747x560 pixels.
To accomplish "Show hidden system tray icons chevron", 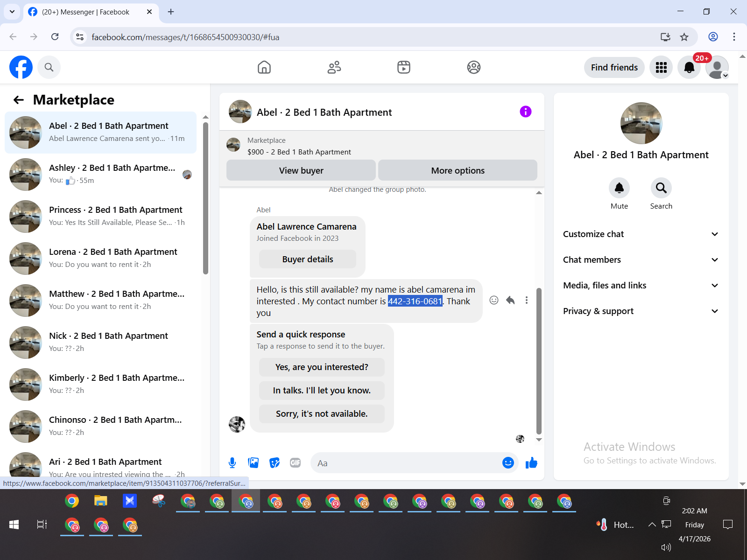I will pyautogui.click(x=652, y=525).
